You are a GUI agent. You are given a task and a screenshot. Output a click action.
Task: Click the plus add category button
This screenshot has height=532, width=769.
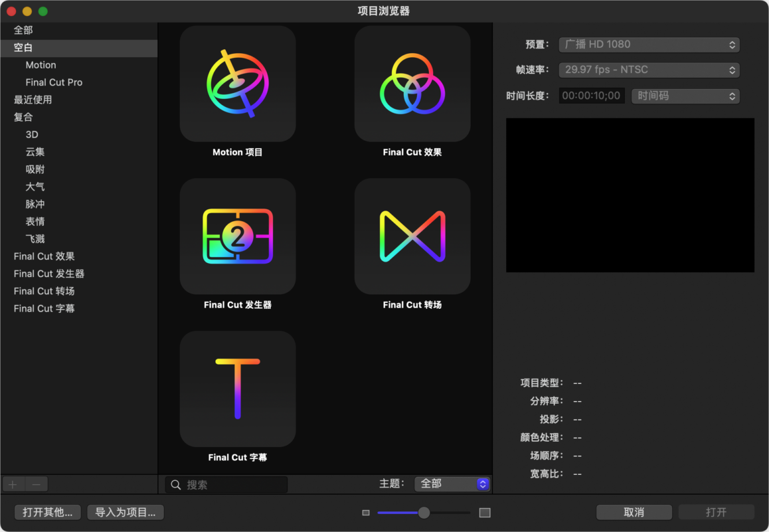(13, 484)
